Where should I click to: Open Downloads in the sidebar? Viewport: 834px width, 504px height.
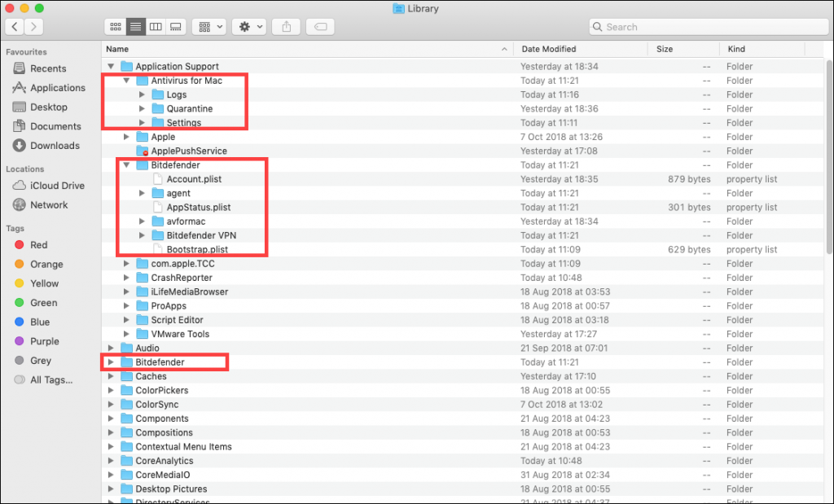click(x=55, y=146)
